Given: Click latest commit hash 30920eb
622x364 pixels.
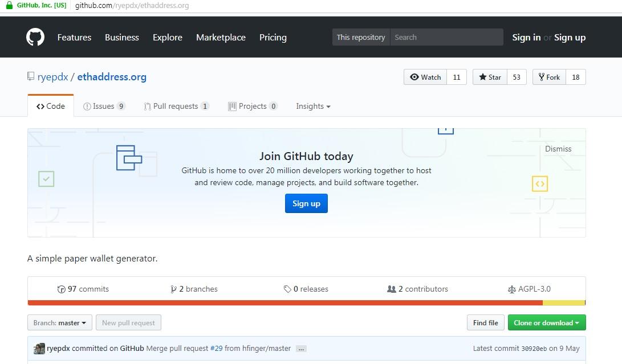Looking at the screenshot, I should tap(534, 349).
